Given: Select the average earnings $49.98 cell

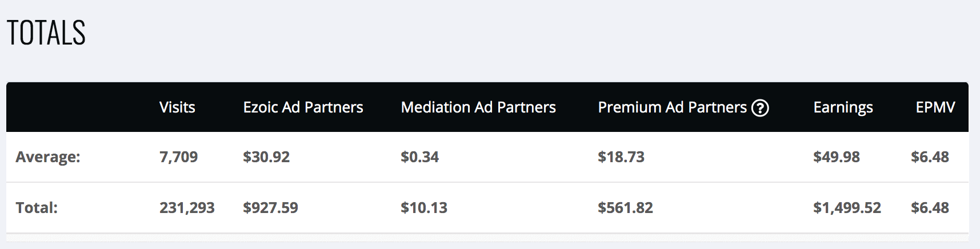Looking at the screenshot, I should pyautogui.click(x=837, y=157).
